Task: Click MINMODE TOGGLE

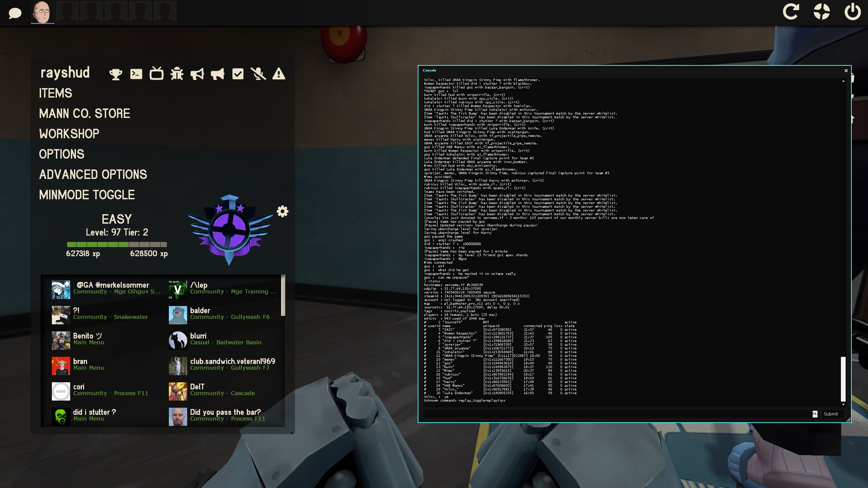Action: (x=87, y=195)
